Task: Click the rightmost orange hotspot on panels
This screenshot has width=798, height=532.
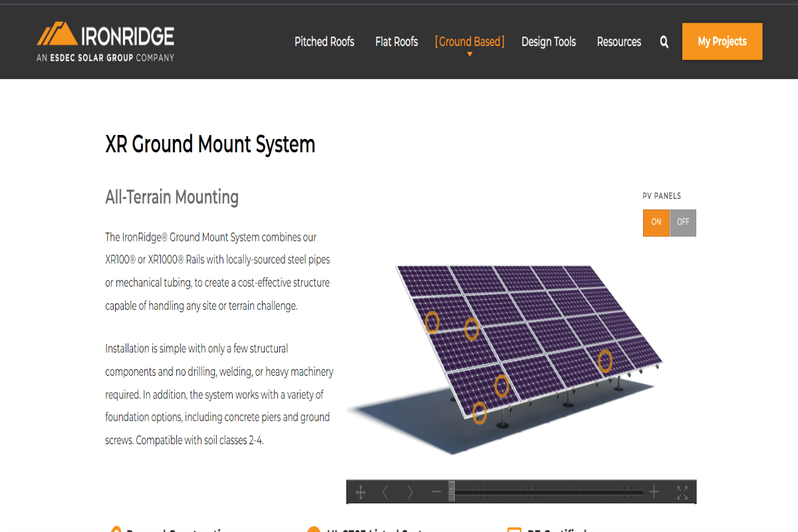Action: coord(604,360)
